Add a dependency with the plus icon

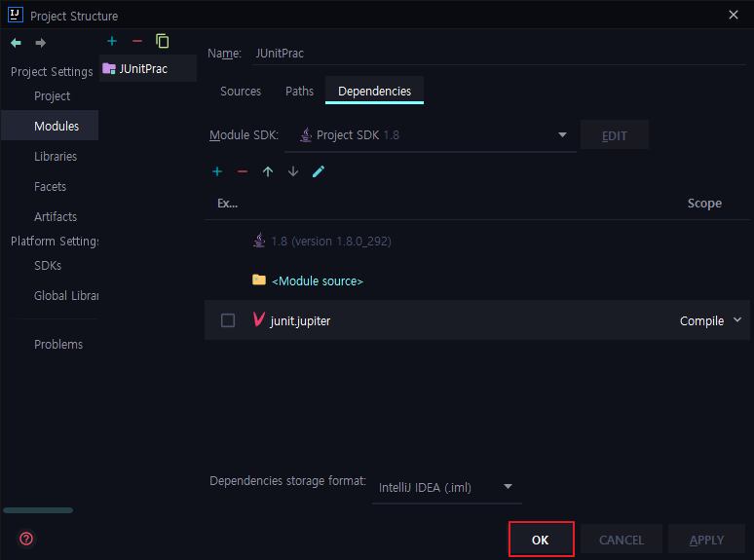(x=217, y=171)
